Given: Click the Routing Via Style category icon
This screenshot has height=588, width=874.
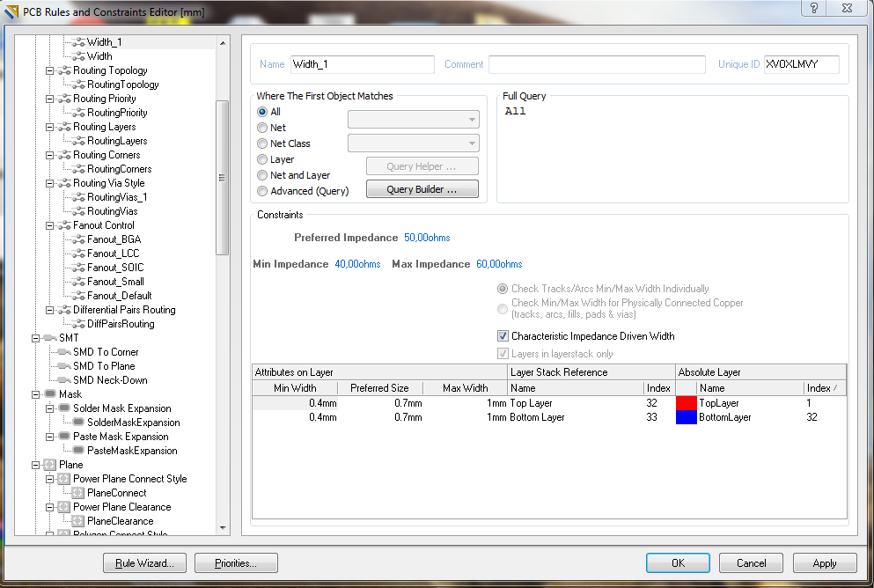Looking at the screenshot, I should [64, 183].
